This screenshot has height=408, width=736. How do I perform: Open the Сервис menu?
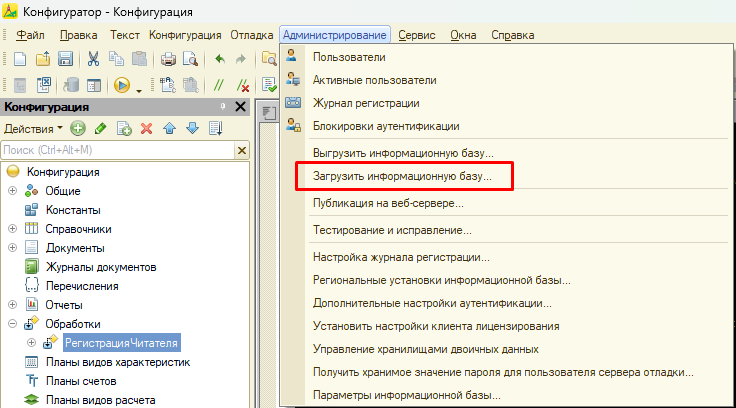[x=416, y=35]
